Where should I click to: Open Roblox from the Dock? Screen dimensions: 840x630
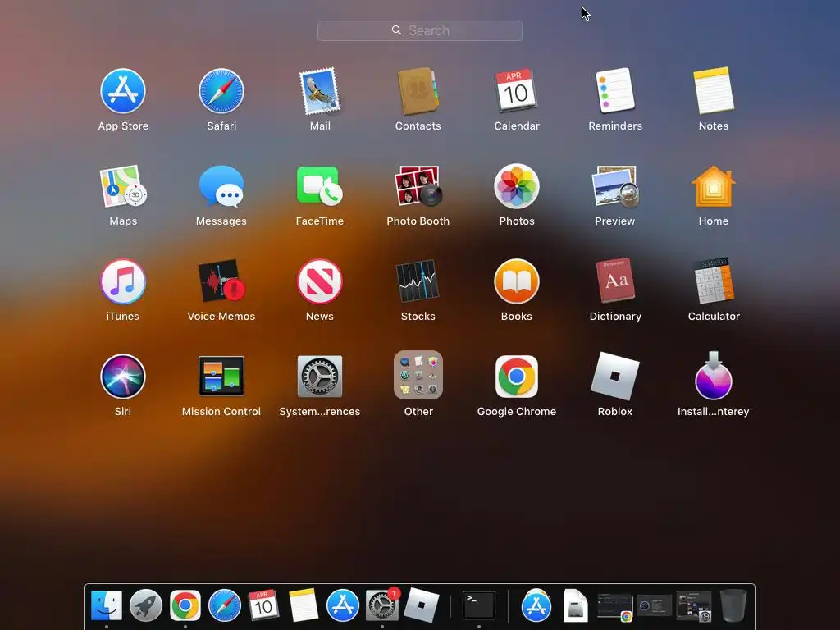click(x=421, y=605)
